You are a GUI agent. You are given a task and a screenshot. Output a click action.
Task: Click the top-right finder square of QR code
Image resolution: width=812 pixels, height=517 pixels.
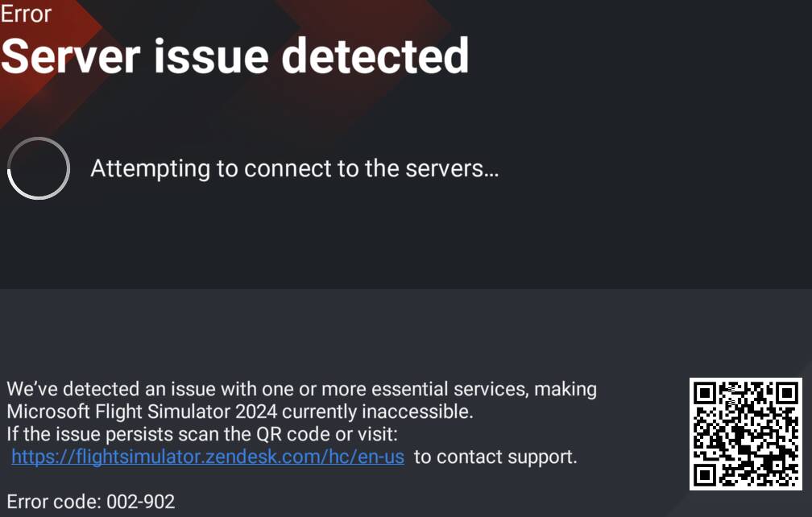(785, 394)
